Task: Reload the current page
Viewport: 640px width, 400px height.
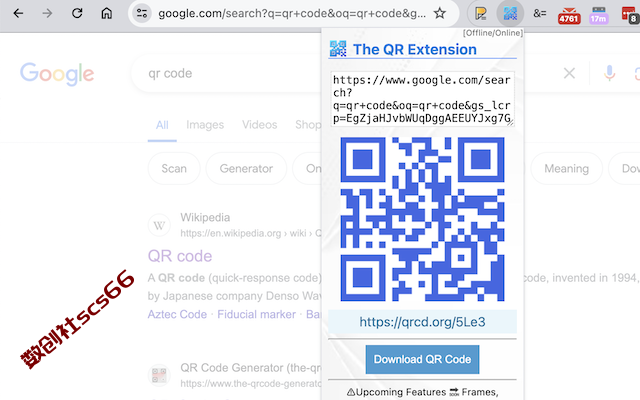Action: (77, 13)
